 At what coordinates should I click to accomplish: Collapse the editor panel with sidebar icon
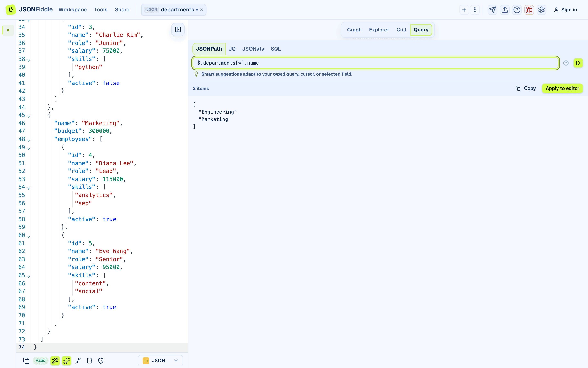click(x=178, y=29)
